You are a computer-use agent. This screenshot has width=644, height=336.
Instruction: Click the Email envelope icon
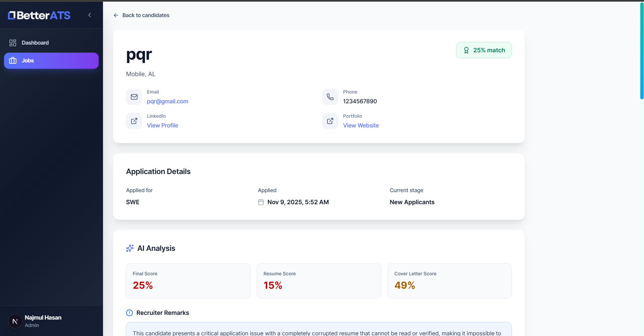click(134, 97)
